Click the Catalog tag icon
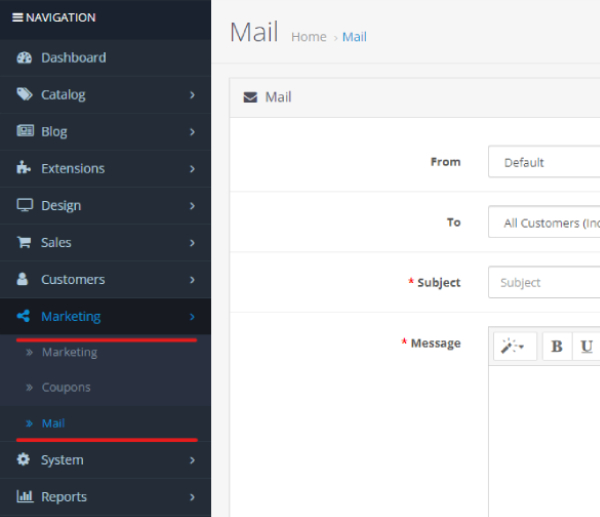 24,94
